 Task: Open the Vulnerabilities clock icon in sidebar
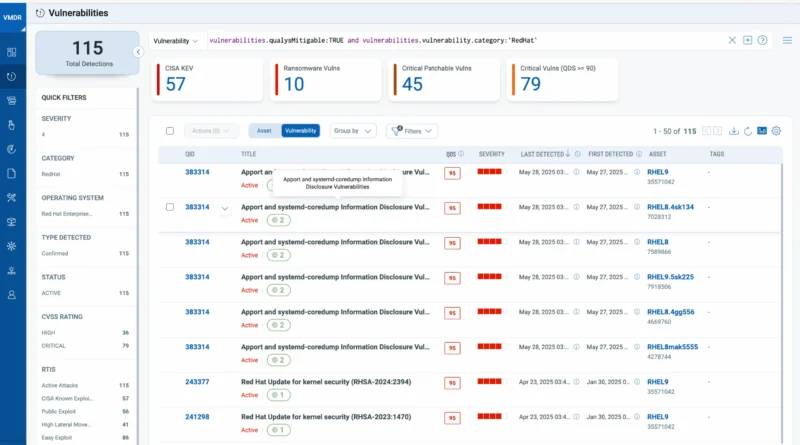pos(12,77)
